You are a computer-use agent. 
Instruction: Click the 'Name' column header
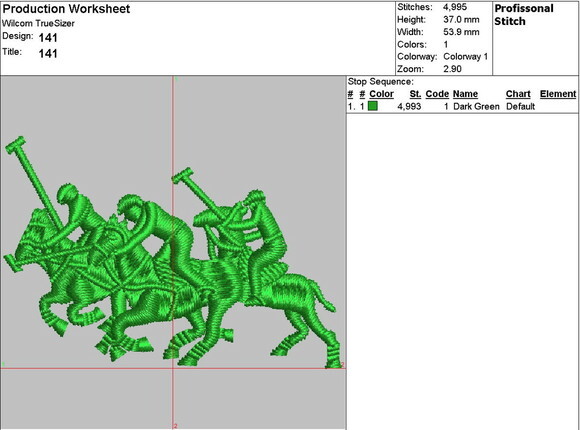pos(465,94)
